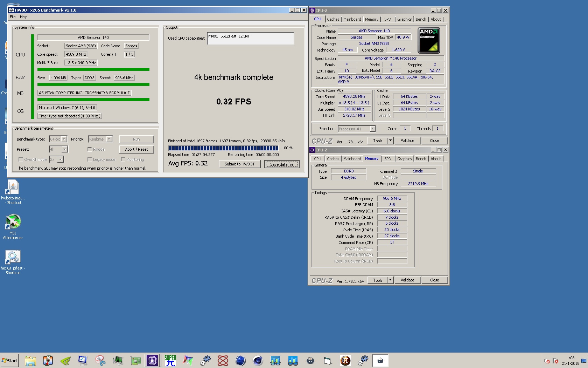Image resolution: width=588 pixels, height=368 pixels.
Task: Open the green NVIDIA taskbar icon
Action: point(65,361)
